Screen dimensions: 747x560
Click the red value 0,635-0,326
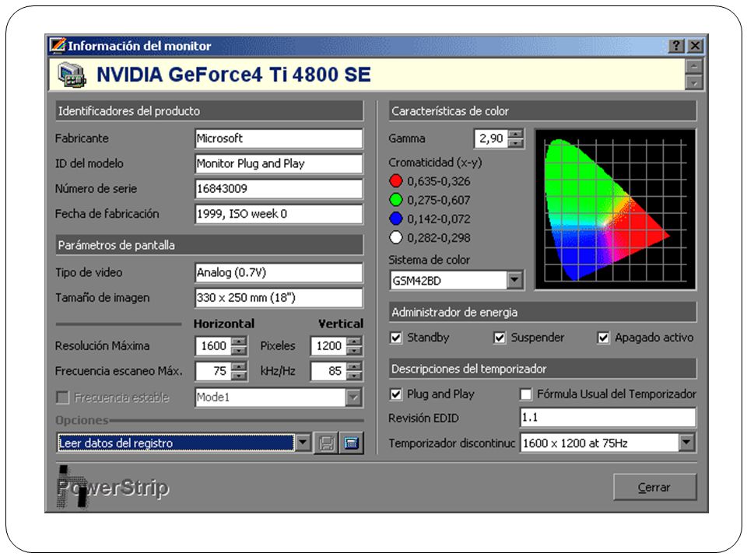[438, 181]
